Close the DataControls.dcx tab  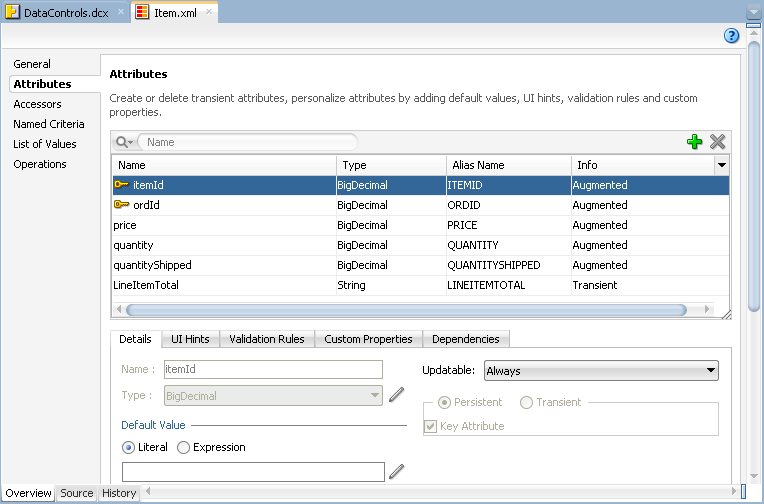coord(121,12)
